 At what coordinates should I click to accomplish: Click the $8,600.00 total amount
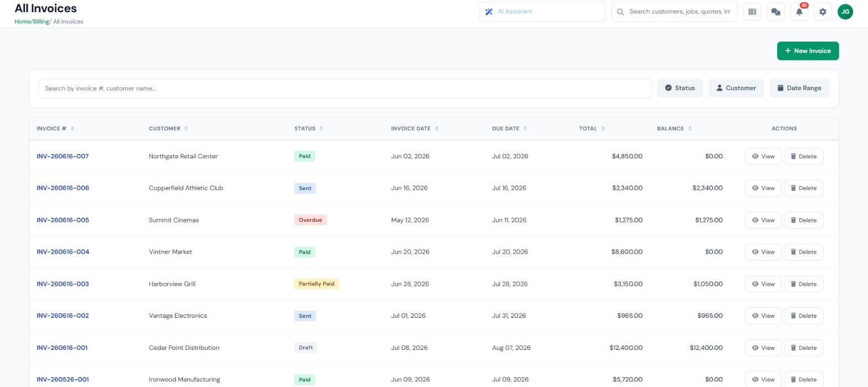click(627, 252)
